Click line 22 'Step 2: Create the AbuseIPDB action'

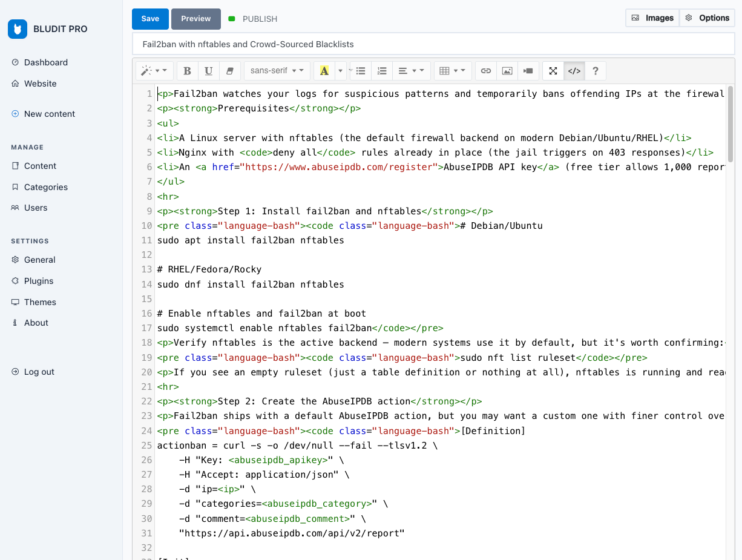point(314,401)
